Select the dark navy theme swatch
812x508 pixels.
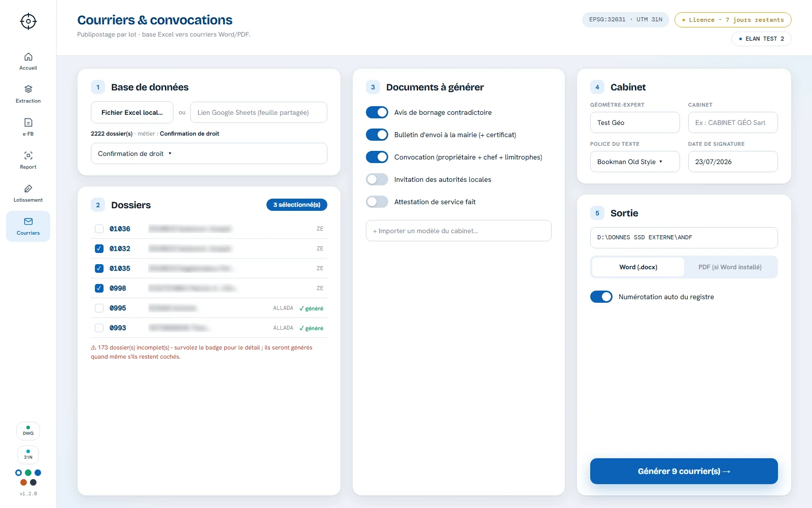pyautogui.click(x=33, y=482)
